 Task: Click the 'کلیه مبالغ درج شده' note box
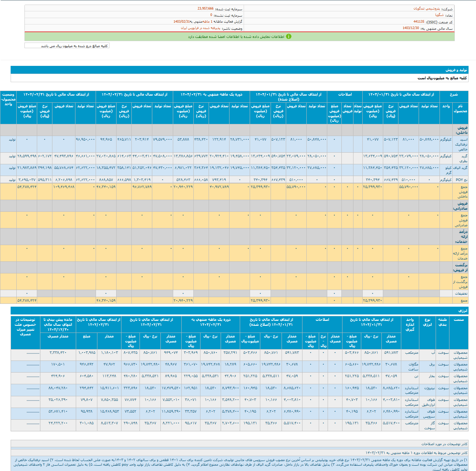coord(67,46)
